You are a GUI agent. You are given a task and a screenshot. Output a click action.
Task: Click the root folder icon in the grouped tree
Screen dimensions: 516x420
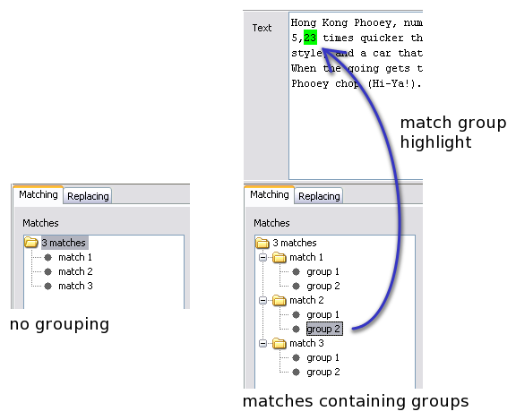pos(262,243)
